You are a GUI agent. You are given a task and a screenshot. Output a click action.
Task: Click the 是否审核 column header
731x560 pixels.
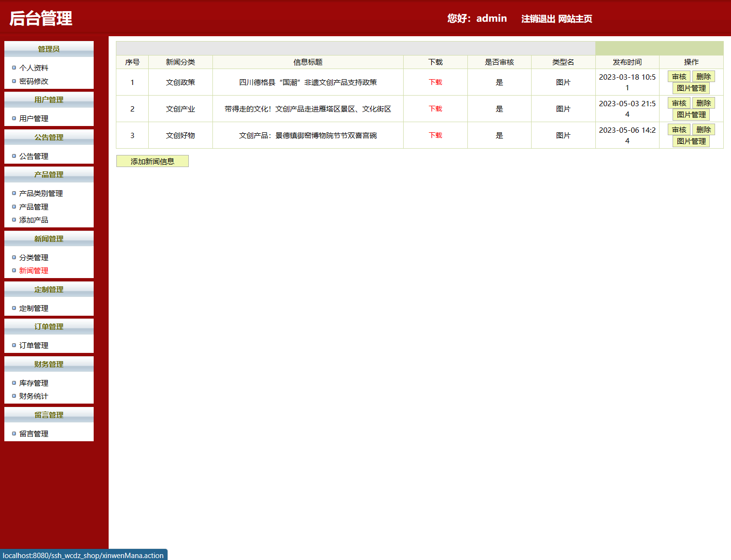click(499, 62)
